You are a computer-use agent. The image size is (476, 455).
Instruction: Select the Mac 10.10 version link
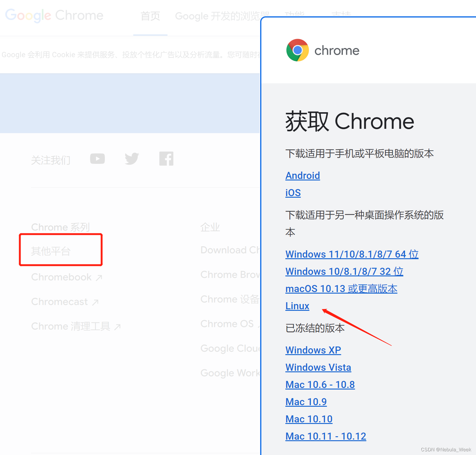(x=309, y=419)
